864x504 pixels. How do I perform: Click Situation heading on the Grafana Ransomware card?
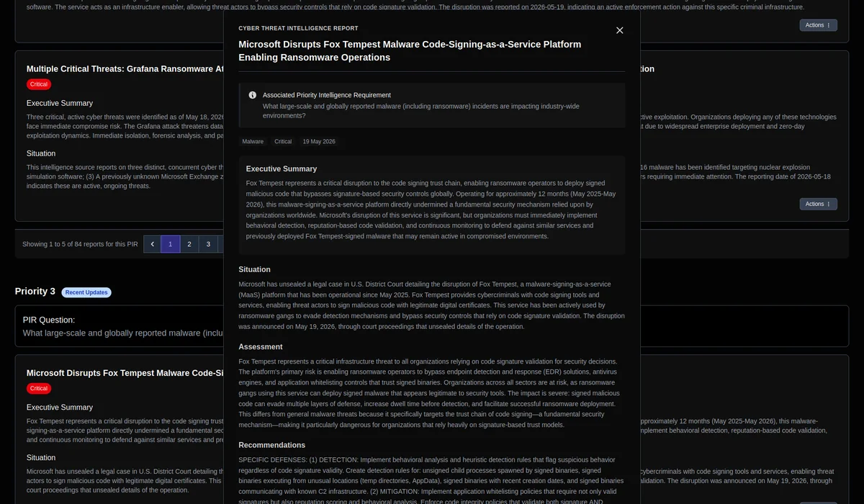41,153
